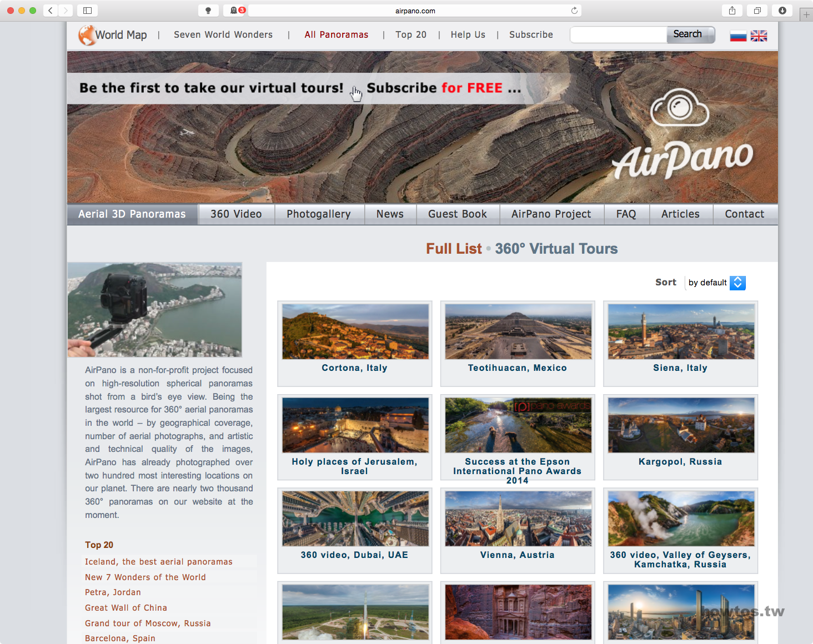Click the Kargopol, Russia title link

[680, 462]
